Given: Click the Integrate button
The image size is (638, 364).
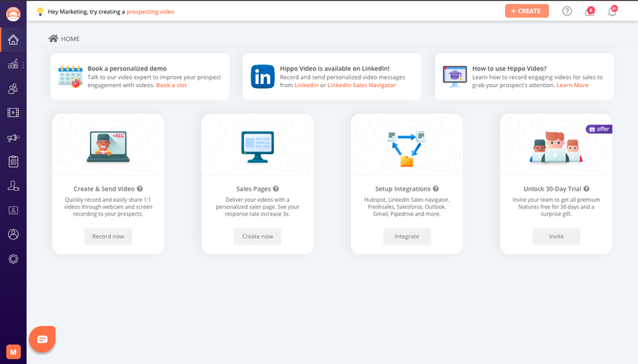Looking at the screenshot, I should (x=407, y=236).
